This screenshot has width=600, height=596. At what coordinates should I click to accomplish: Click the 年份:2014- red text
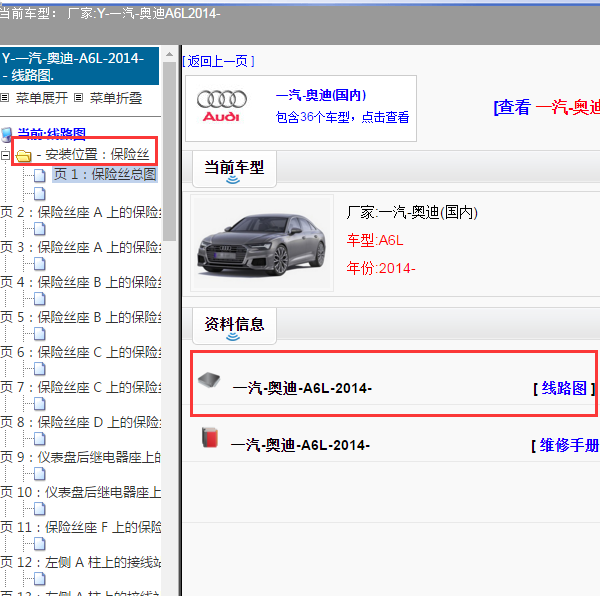coord(381,268)
